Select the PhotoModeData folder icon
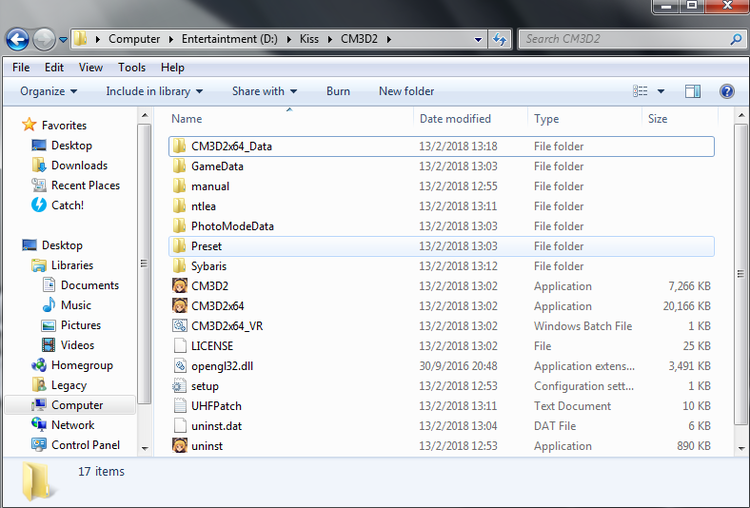The image size is (750, 508). click(x=179, y=226)
